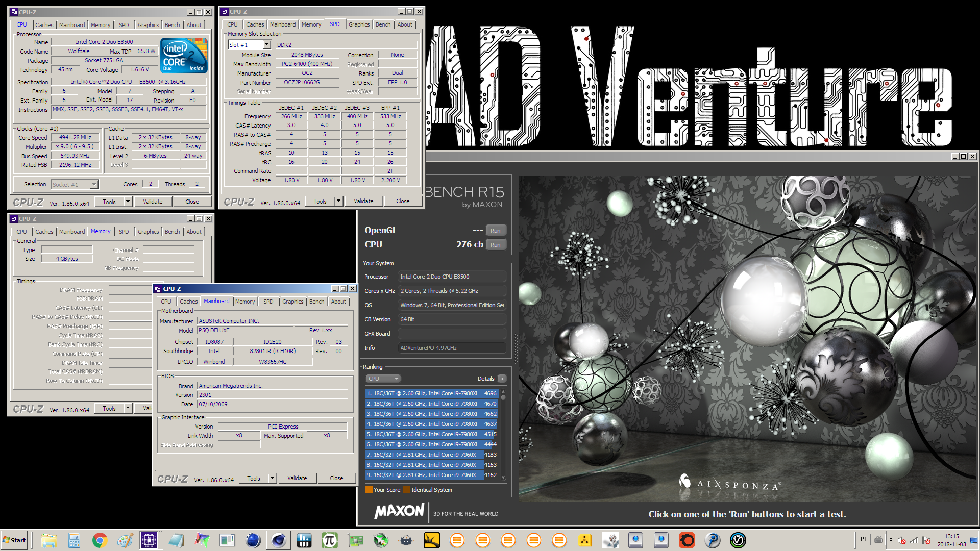
Task: Click Tools button in the CPU tab window
Action: coord(109,202)
